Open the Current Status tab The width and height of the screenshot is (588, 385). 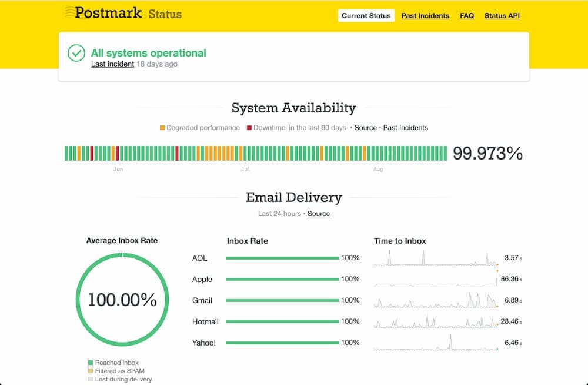(x=366, y=16)
